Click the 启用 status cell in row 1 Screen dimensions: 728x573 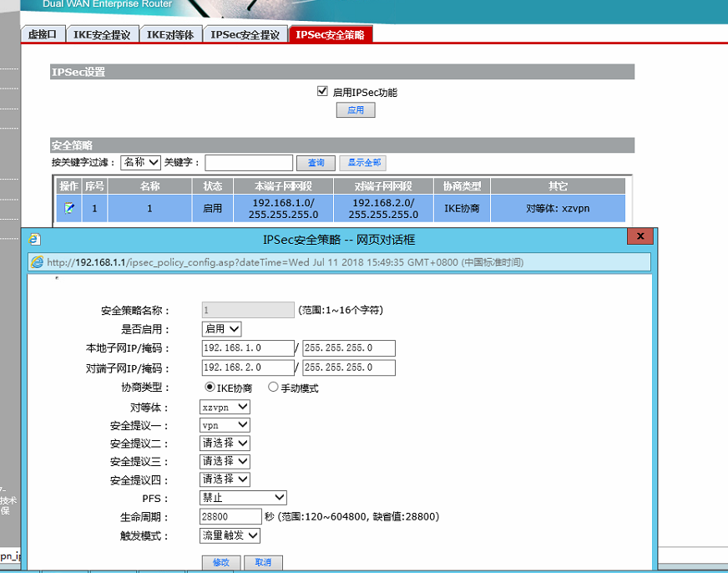(x=213, y=209)
